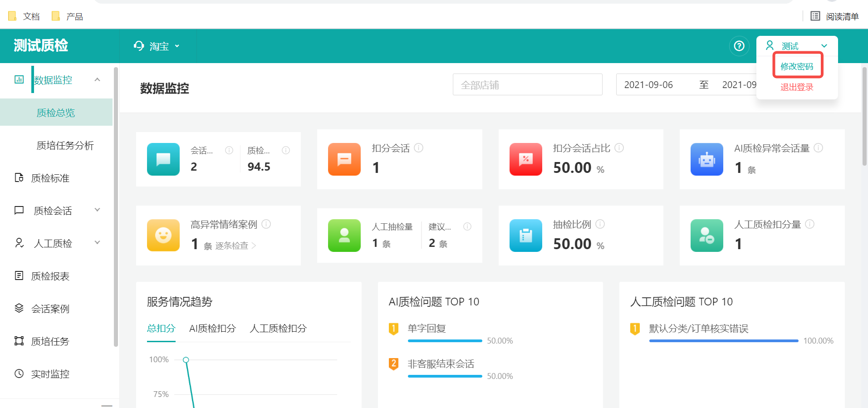
Task: Click the 质检标准 document icon
Action: click(x=19, y=177)
